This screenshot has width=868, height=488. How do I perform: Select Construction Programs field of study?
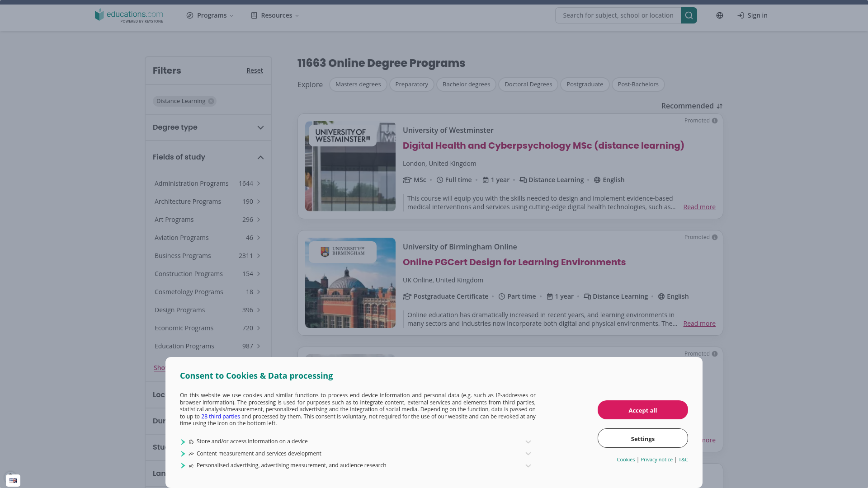click(208, 274)
